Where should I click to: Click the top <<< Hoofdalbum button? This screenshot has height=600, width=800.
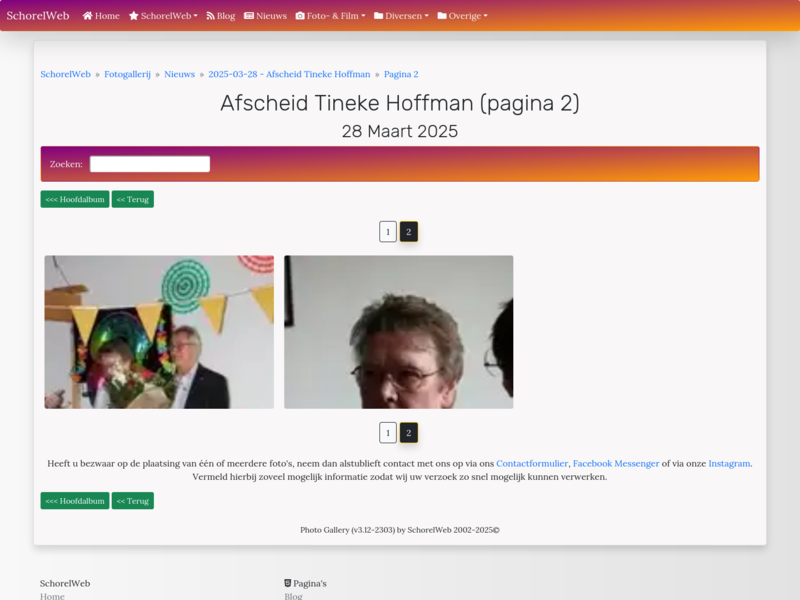tap(75, 199)
